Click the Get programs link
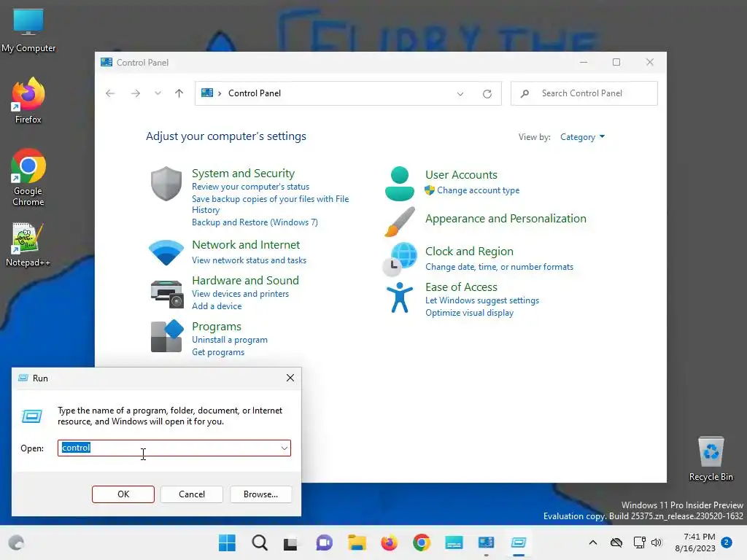The image size is (747, 560). [218, 352]
